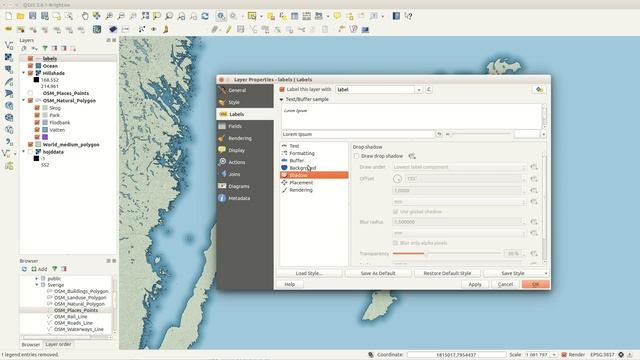Open the General tab in Layer Properties
This screenshot has height=360, width=640.
click(245, 90)
